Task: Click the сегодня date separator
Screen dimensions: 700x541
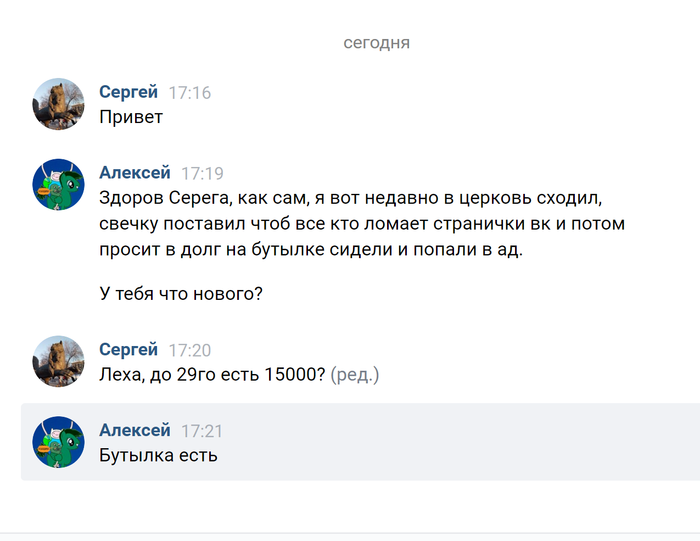Action: click(376, 42)
